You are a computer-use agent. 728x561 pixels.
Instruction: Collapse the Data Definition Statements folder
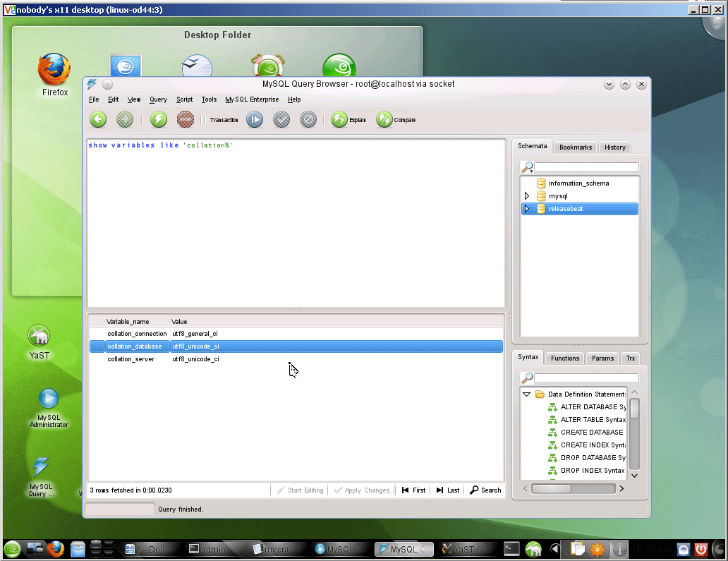point(526,394)
